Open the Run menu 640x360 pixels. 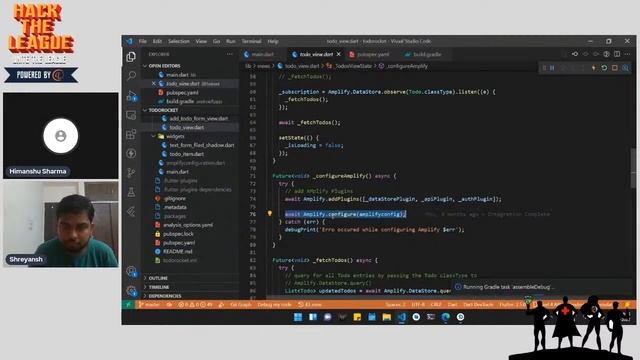pyautogui.click(x=231, y=41)
